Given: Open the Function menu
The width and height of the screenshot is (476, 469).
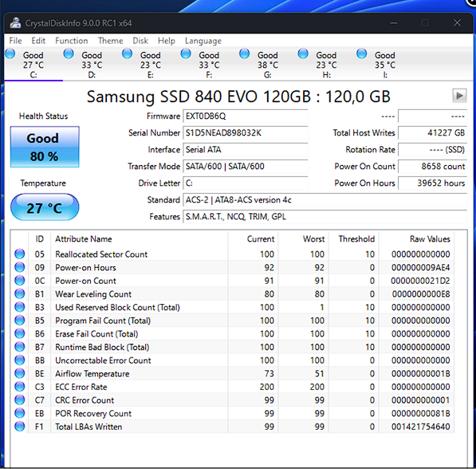Looking at the screenshot, I should tap(71, 41).
